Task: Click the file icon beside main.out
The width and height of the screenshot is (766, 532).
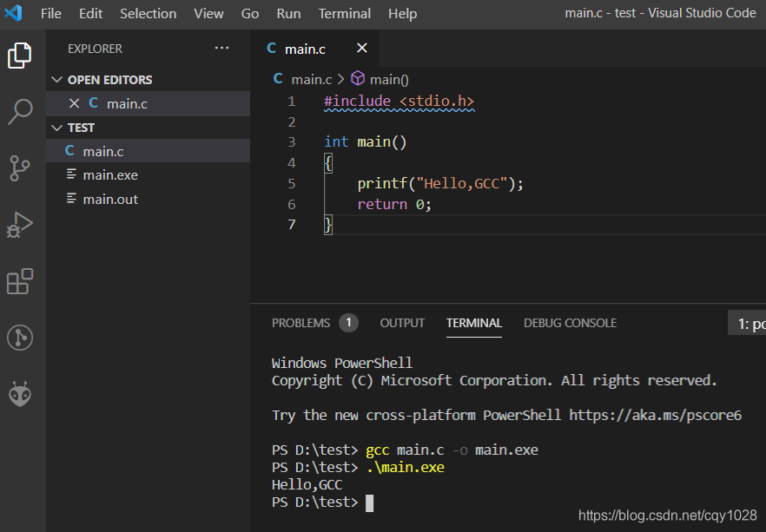Action: [x=71, y=198]
